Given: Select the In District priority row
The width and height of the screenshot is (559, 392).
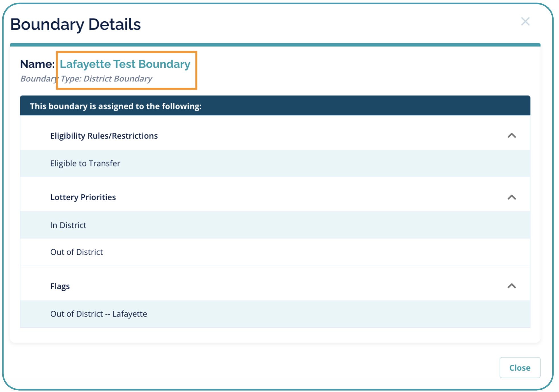Looking at the screenshot, I should (x=68, y=225).
